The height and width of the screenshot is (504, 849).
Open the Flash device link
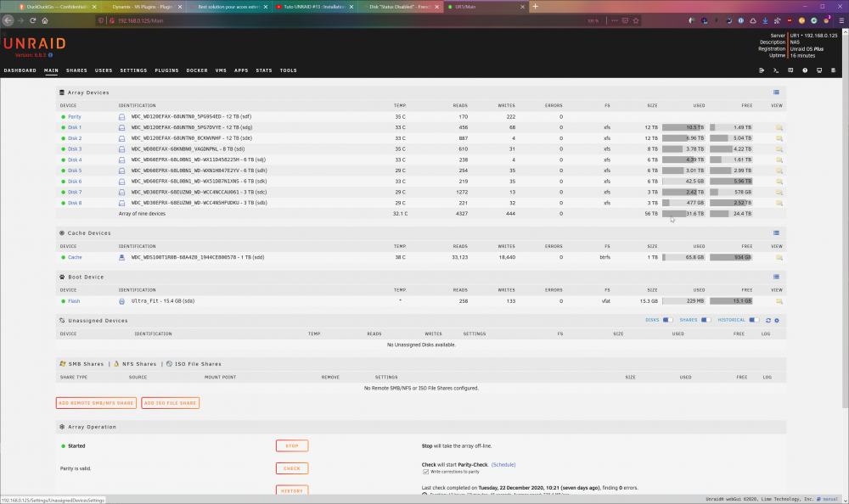click(74, 301)
